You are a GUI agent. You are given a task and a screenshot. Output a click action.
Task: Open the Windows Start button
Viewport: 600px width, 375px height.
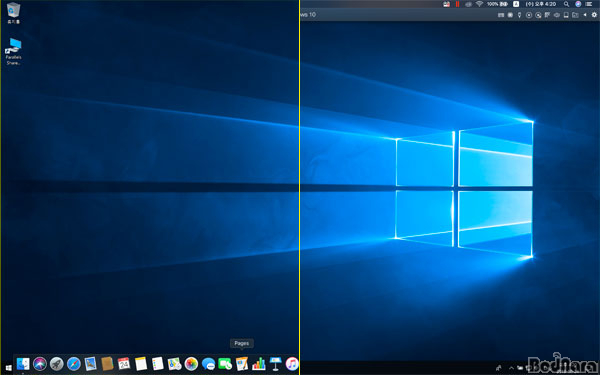tap(8, 368)
